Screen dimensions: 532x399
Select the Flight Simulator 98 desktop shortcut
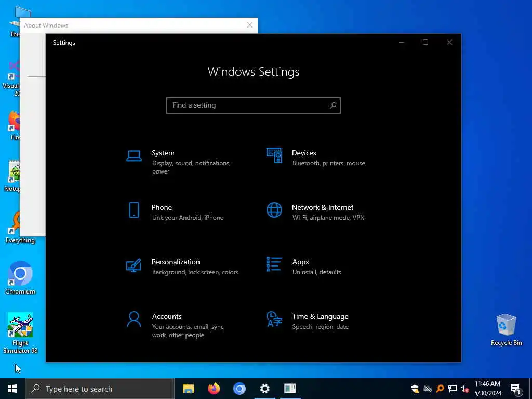click(20, 334)
